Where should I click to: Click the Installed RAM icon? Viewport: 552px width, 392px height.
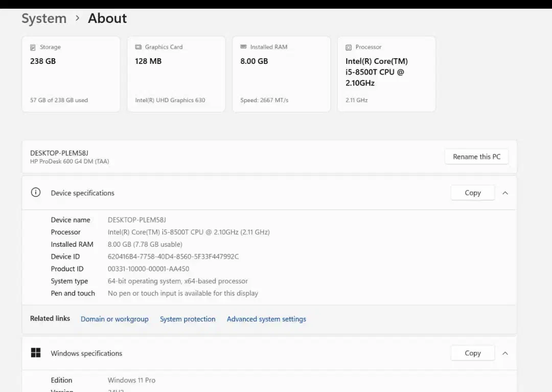click(x=244, y=47)
